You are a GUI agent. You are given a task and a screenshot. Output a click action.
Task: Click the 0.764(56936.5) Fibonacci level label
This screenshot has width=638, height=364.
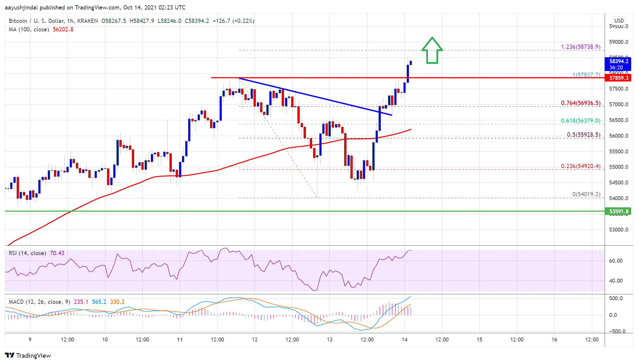580,103
